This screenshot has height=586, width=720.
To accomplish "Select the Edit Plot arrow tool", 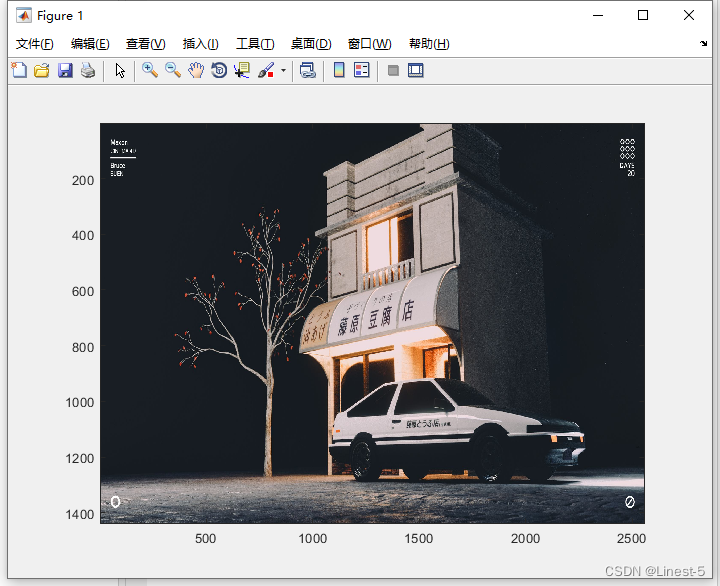I will pos(120,70).
